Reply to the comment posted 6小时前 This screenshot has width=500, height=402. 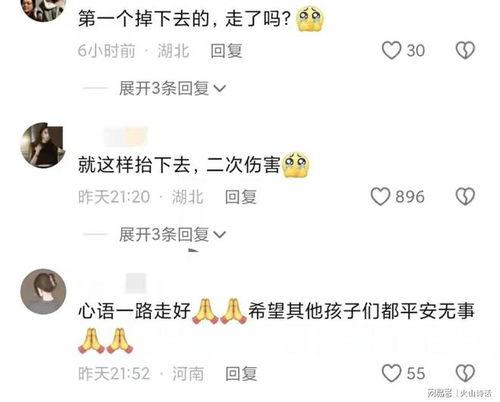[226, 51]
